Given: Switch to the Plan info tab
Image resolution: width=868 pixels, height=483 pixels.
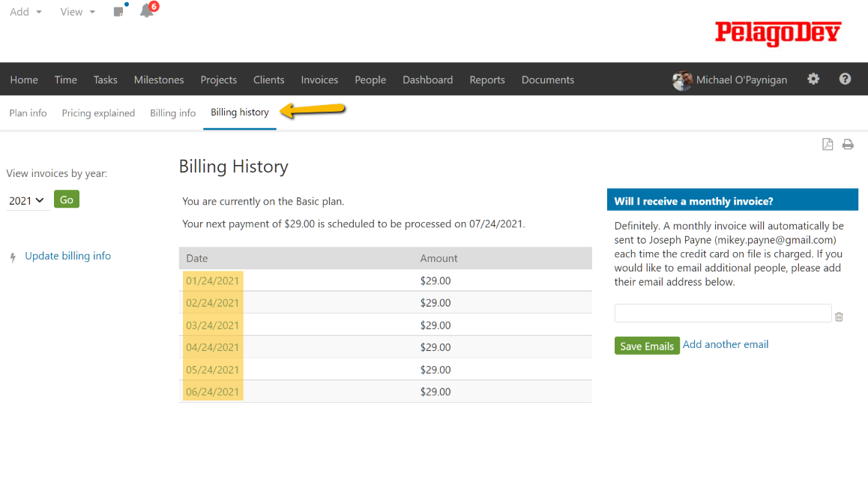Looking at the screenshot, I should [x=28, y=112].
